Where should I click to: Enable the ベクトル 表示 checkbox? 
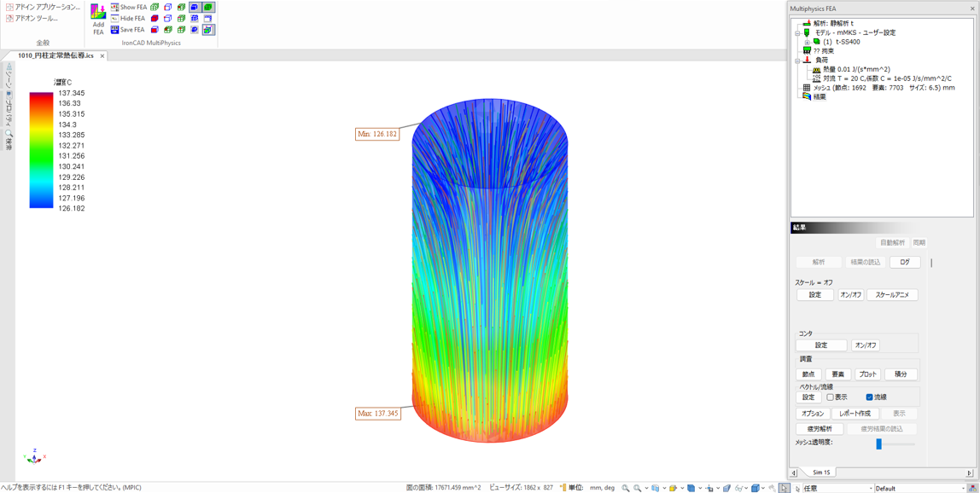coord(830,397)
